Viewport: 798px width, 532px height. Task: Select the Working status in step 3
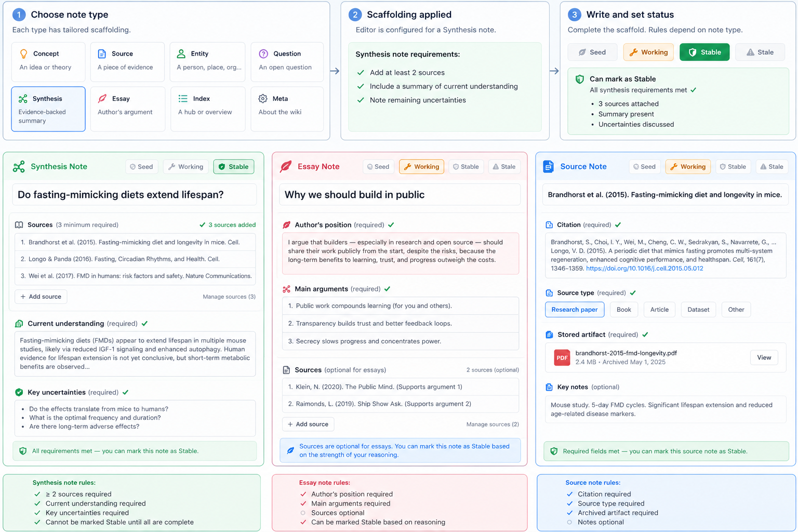[x=648, y=52]
